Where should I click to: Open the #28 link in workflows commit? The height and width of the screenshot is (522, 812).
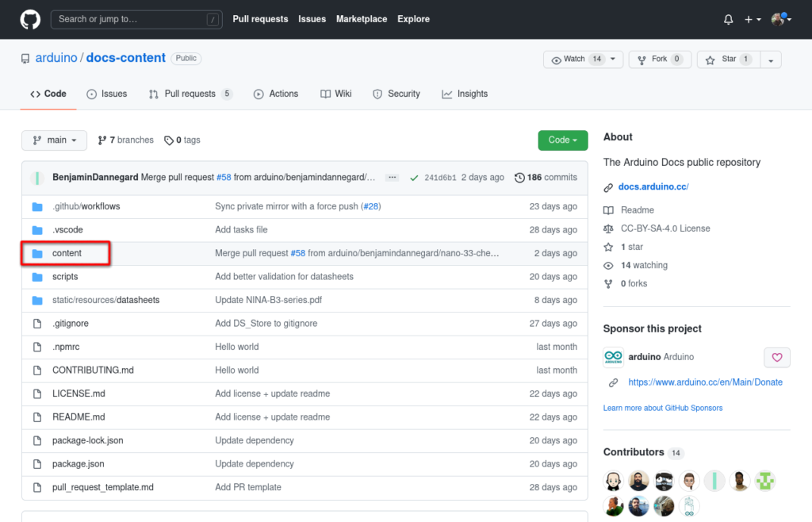(370, 206)
